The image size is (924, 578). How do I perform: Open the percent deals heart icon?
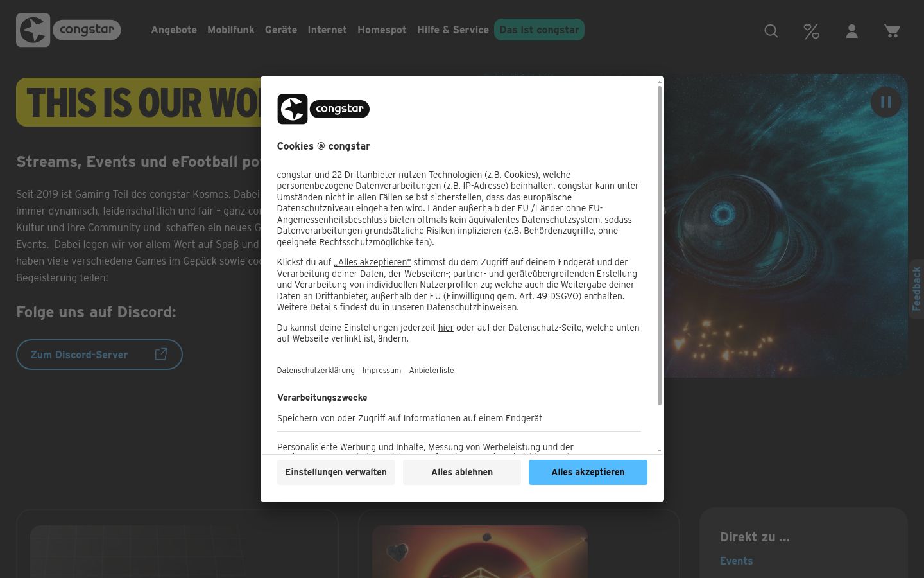tap(812, 31)
